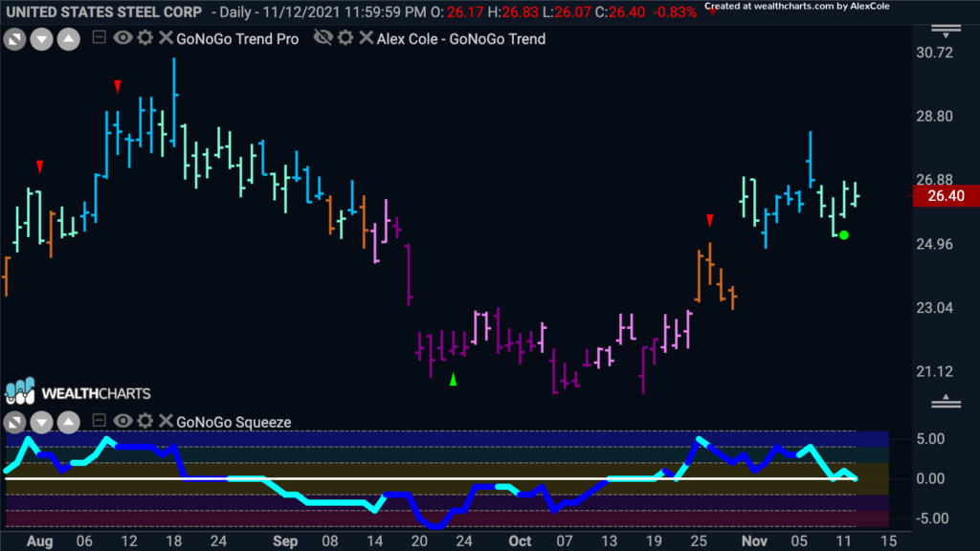
Task: Click the green up-triangle marker in late September
Action: pos(453,379)
